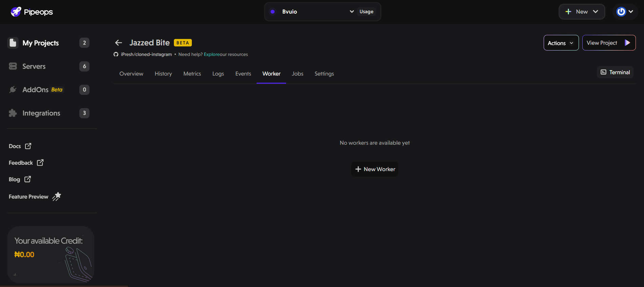Viewport: 644px width, 287px height.
Task: Click the Usage button
Action: point(366,12)
